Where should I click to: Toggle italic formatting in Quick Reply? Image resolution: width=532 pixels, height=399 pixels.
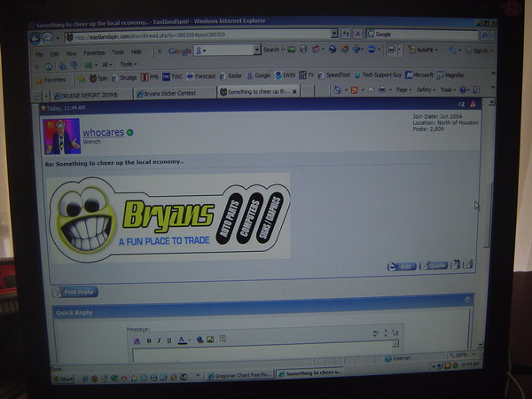(159, 340)
